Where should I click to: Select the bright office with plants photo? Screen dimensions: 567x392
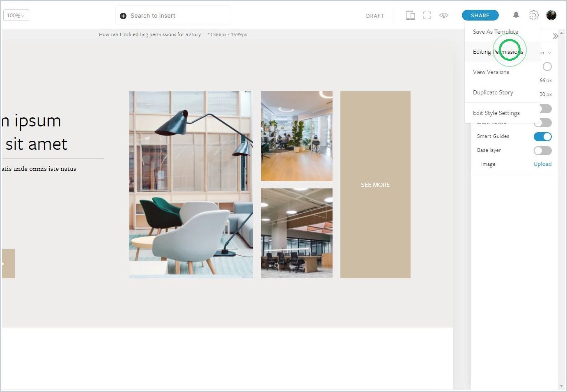[x=297, y=136]
